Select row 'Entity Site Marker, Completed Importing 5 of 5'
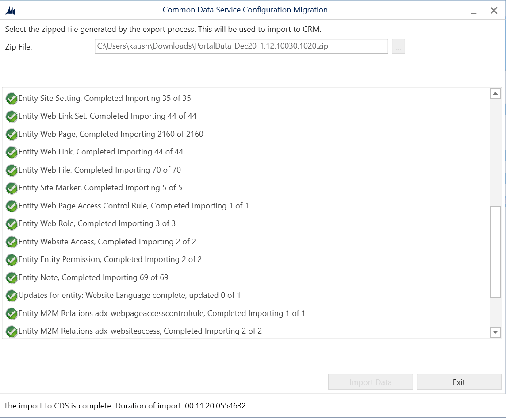Viewport: 506px width, 420px height. click(100, 188)
